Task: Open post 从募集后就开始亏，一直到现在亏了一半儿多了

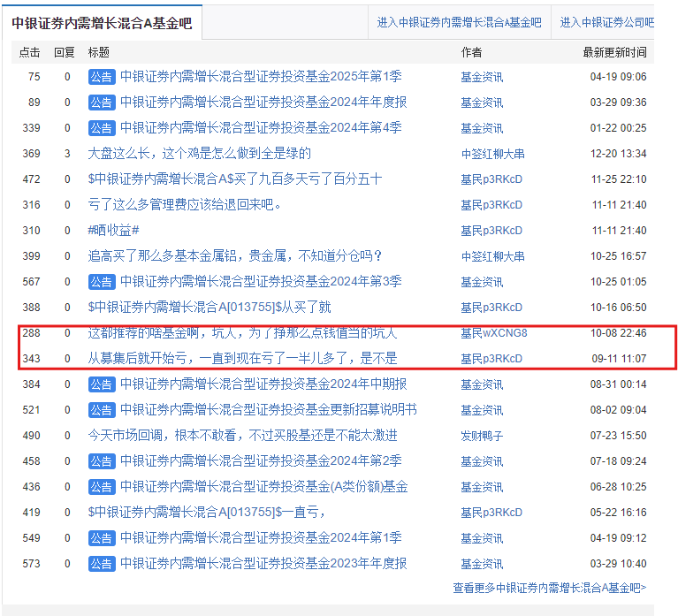Action: point(242,358)
